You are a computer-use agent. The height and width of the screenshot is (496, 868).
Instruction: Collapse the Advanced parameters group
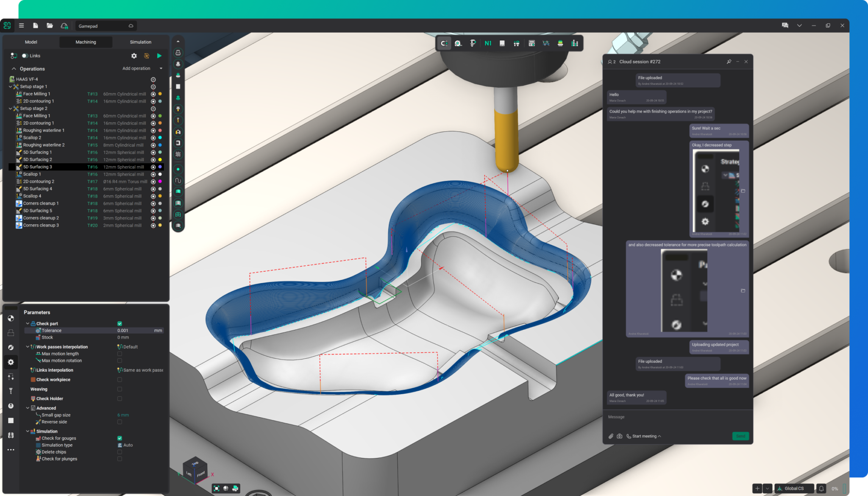coord(28,408)
